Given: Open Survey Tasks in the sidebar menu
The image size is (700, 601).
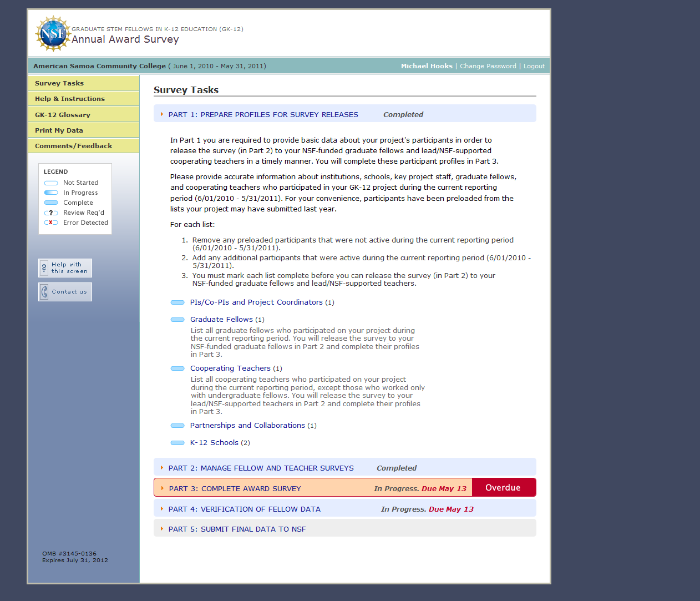Looking at the screenshot, I should tap(59, 83).
